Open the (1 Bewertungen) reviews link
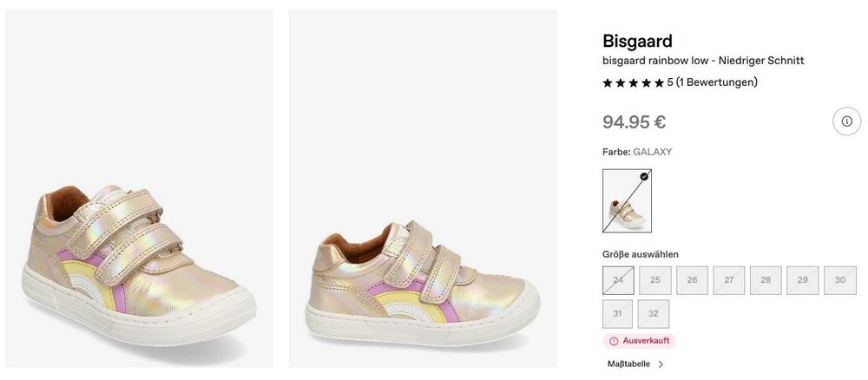 (717, 82)
